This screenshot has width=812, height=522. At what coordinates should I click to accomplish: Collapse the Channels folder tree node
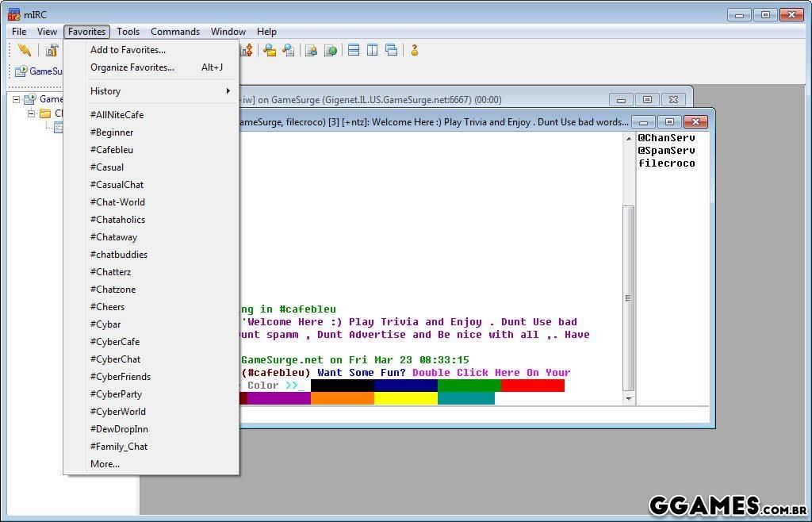(32, 113)
